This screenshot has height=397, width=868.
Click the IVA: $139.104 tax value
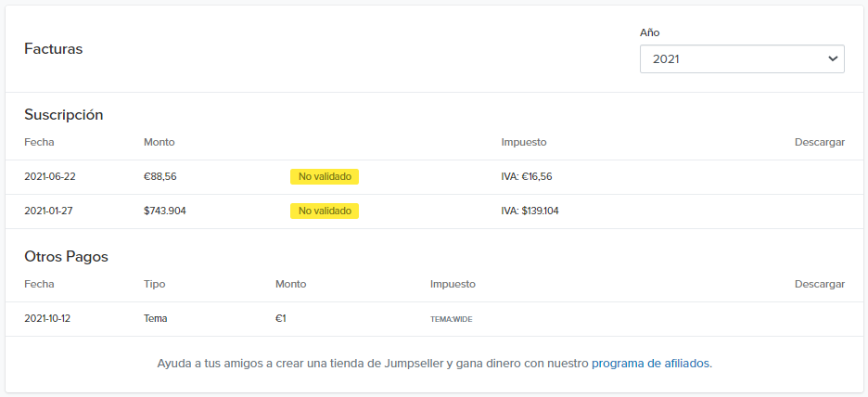tap(530, 211)
